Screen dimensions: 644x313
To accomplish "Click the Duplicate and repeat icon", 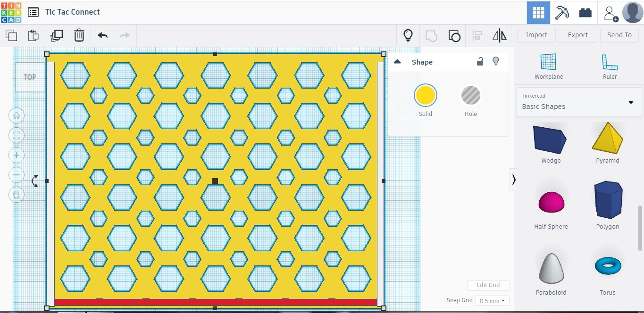I will (x=57, y=35).
